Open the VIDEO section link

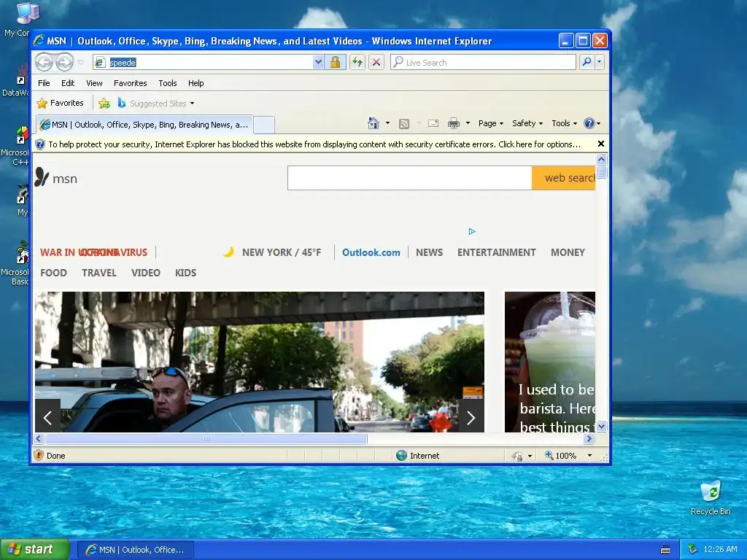[146, 273]
